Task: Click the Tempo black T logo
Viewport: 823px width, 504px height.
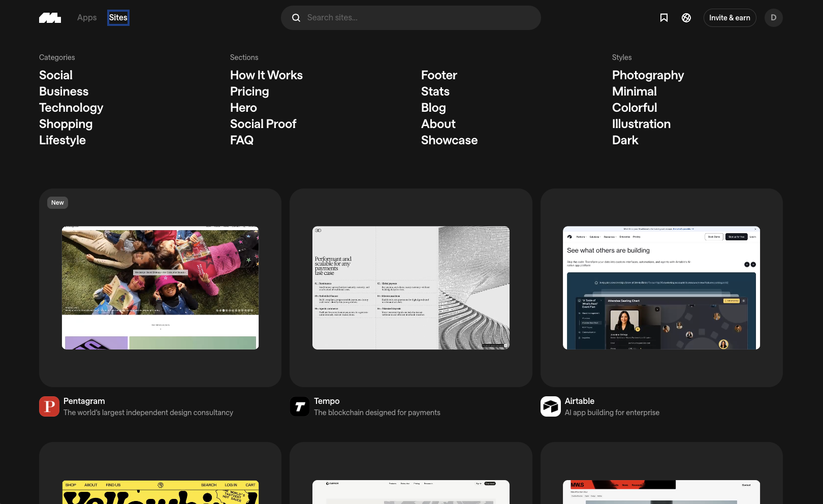Action: coord(300,406)
